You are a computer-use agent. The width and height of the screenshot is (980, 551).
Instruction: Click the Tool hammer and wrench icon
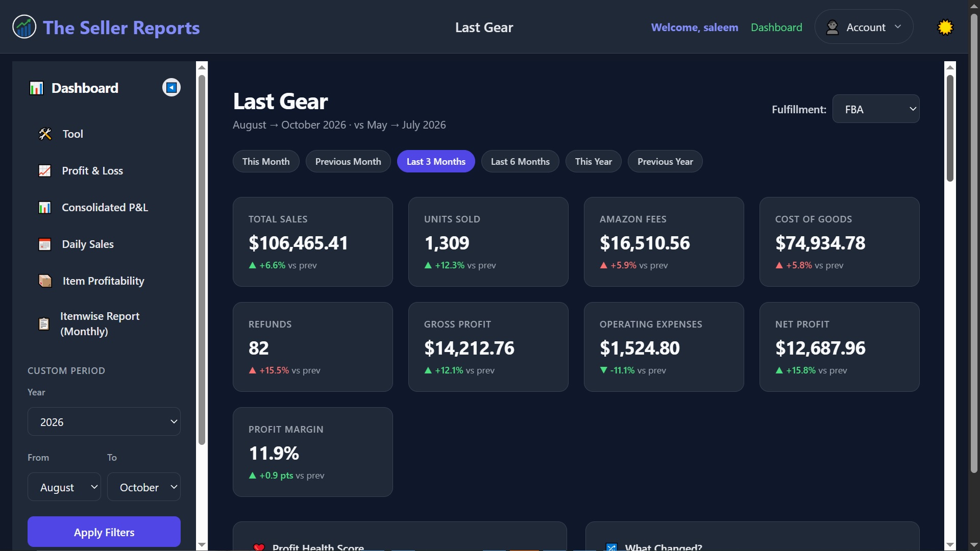(45, 134)
